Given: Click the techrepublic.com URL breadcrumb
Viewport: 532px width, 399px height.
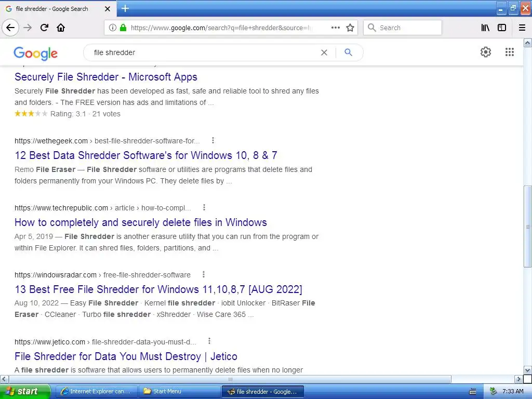Looking at the screenshot, I should pyautogui.click(x=102, y=208).
